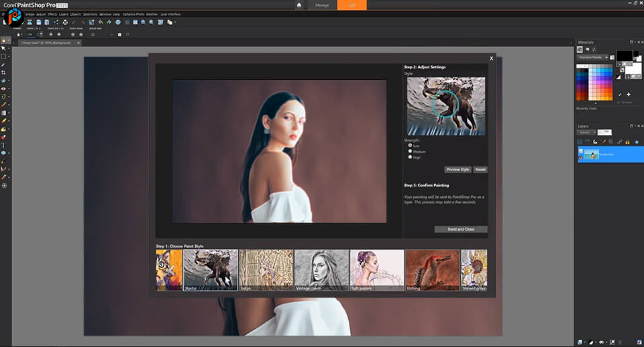Close the paint style dialog
Image resolution: width=644 pixels, height=347 pixels.
(491, 58)
